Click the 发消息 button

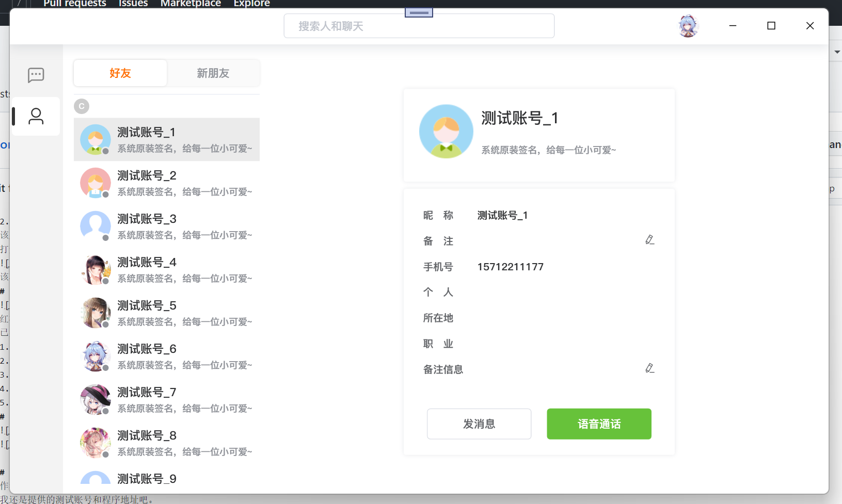click(x=479, y=424)
